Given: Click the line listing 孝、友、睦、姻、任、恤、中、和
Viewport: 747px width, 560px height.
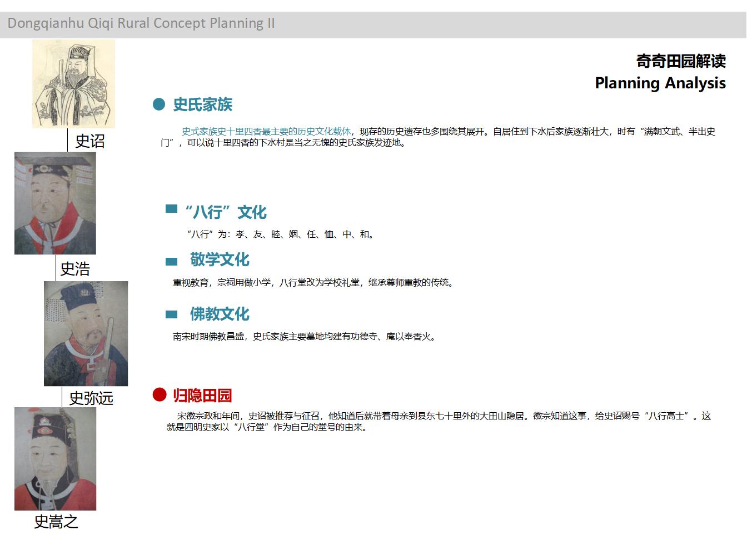Looking at the screenshot, I should point(280,234).
